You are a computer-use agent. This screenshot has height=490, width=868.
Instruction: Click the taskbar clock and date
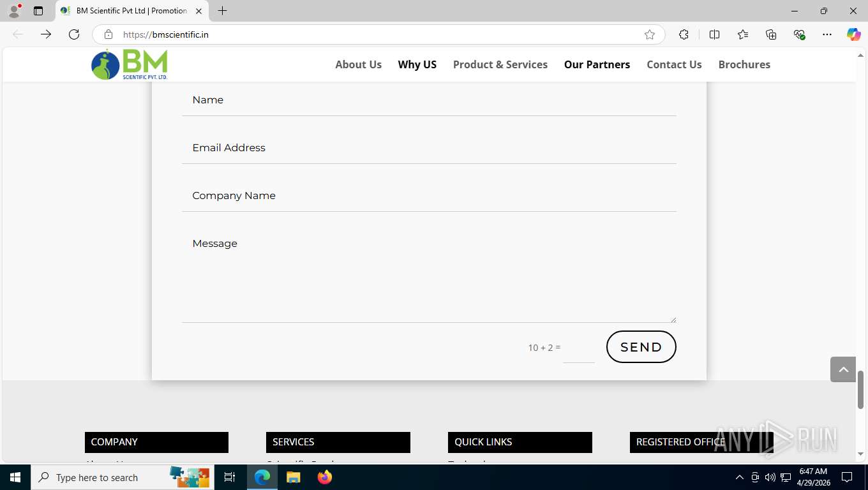click(x=813, y=477)
